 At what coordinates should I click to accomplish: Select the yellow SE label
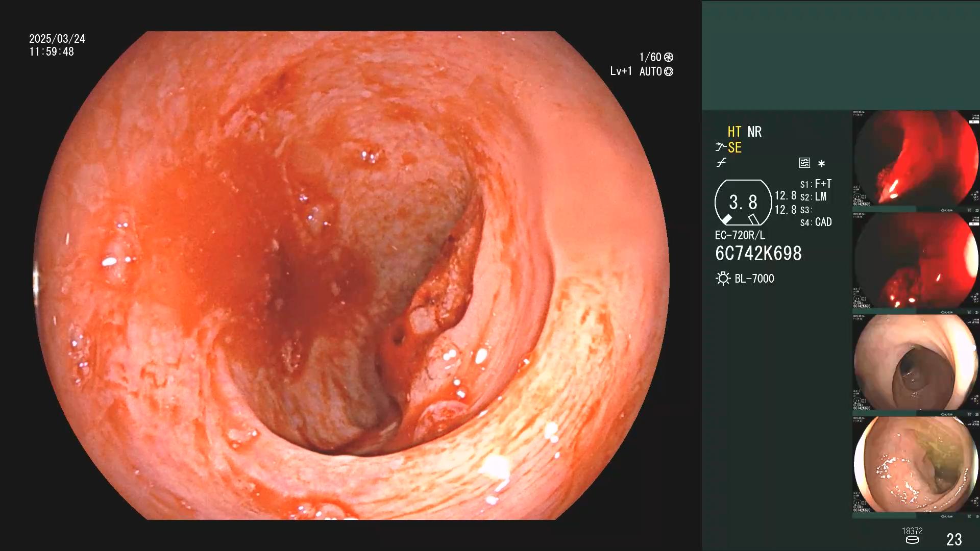[x=734, y=147]
